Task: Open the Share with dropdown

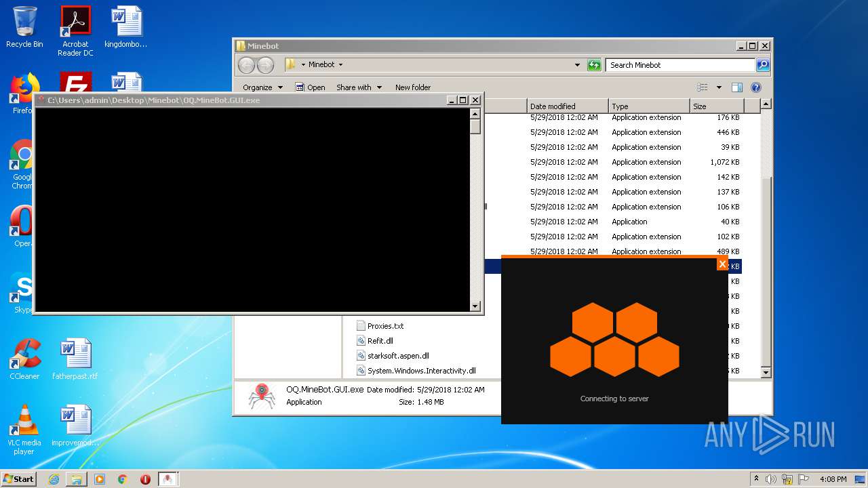Action: click(359, 87)
